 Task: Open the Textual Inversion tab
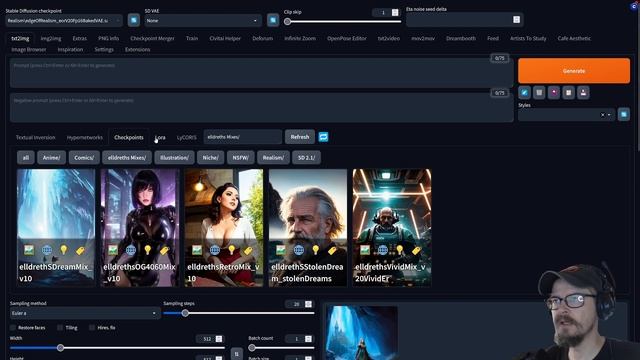coord(36,138)
